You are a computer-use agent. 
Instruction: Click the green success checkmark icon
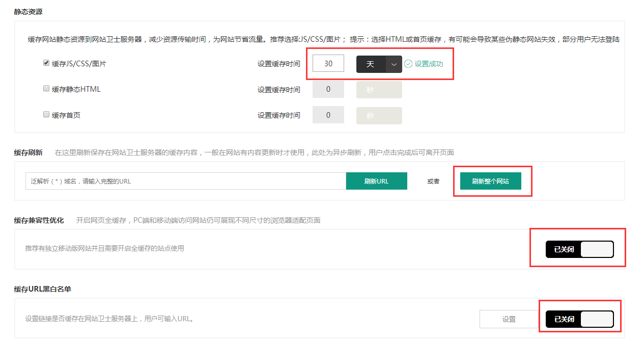407,64
